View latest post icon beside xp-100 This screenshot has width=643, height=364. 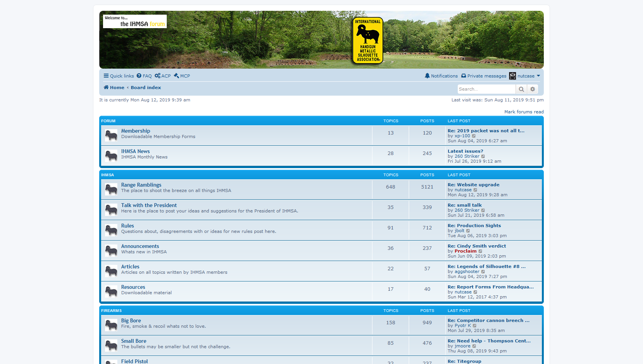(474, 136)
